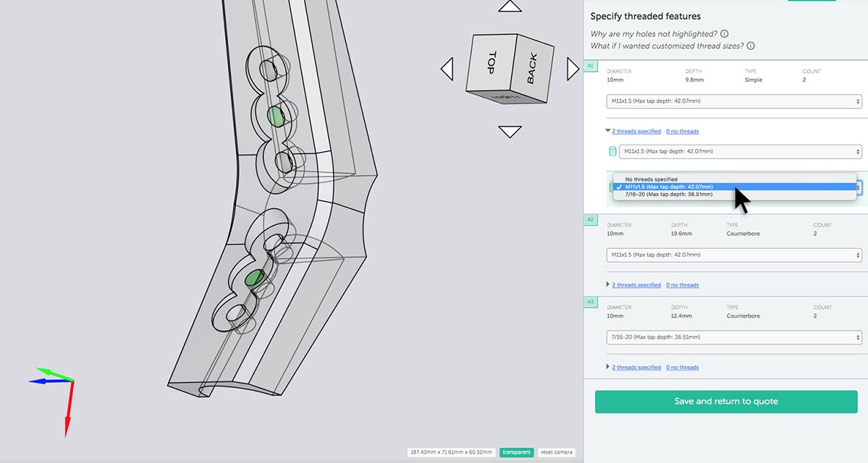Open the A2 group thread size dropdown
Screen dimensions: 868x463
734,255
